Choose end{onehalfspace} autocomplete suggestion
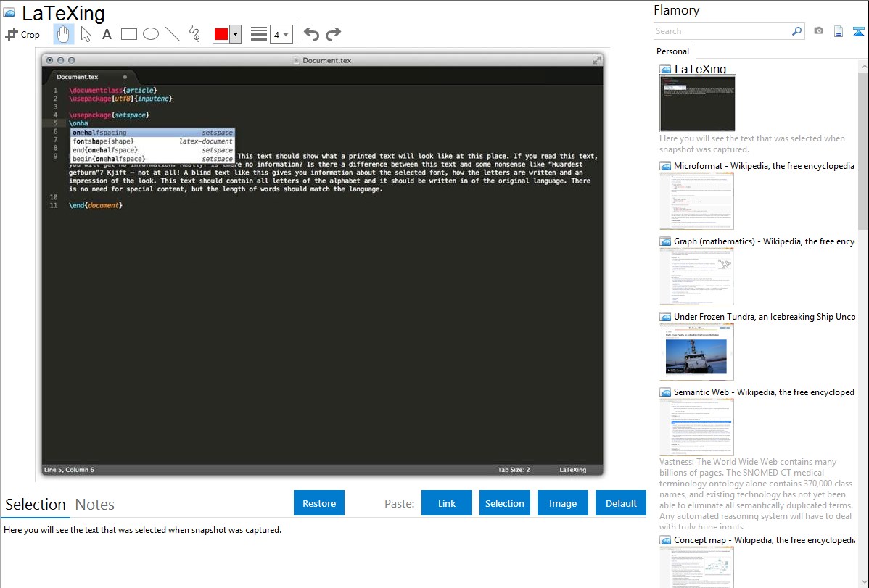 click(152, 150)
